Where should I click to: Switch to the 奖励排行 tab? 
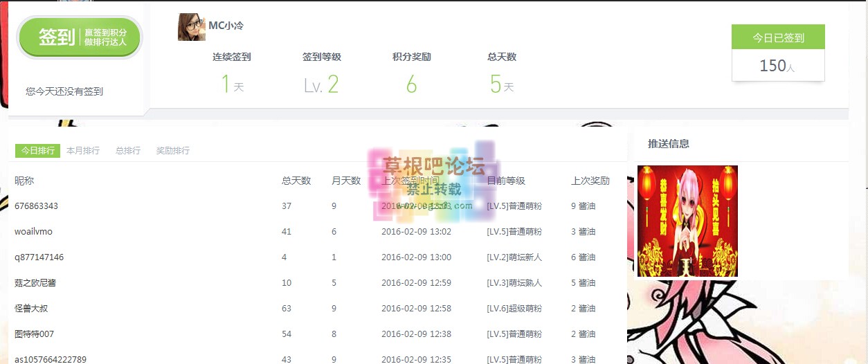point(173,150)
